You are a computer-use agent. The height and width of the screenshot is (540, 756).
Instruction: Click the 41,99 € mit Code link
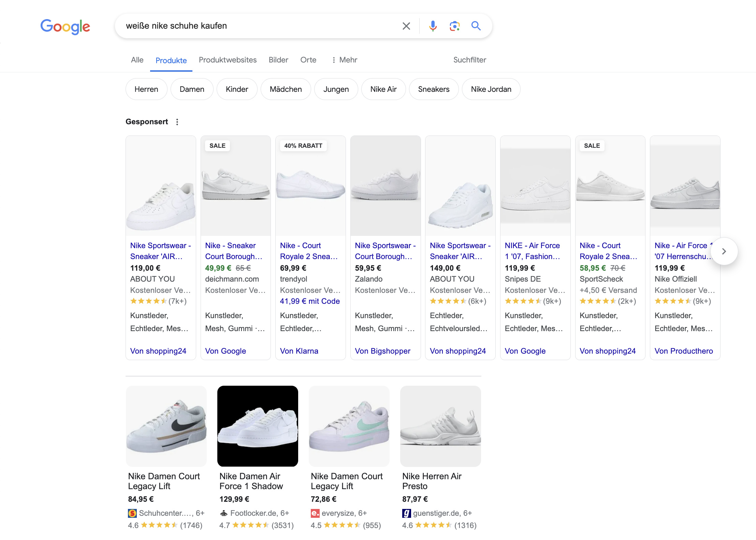tap(310, 301)
